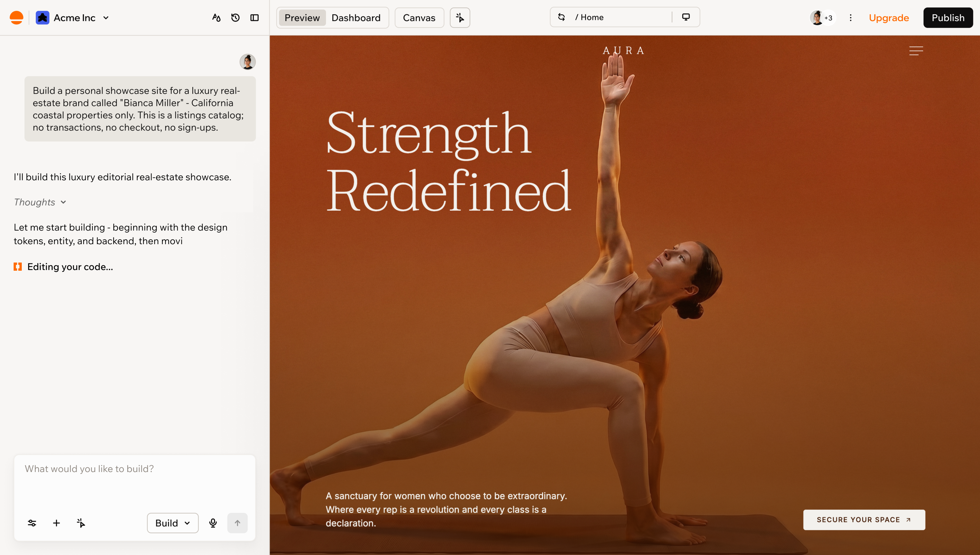Open the theme and typography icon
Viewport: 980px width, 555px height.
(x=216, y=17)
